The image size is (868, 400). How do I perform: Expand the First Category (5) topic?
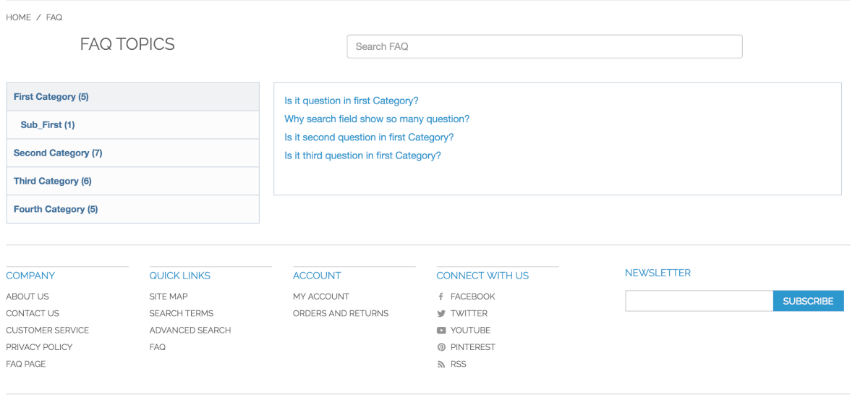pos(51,97)
